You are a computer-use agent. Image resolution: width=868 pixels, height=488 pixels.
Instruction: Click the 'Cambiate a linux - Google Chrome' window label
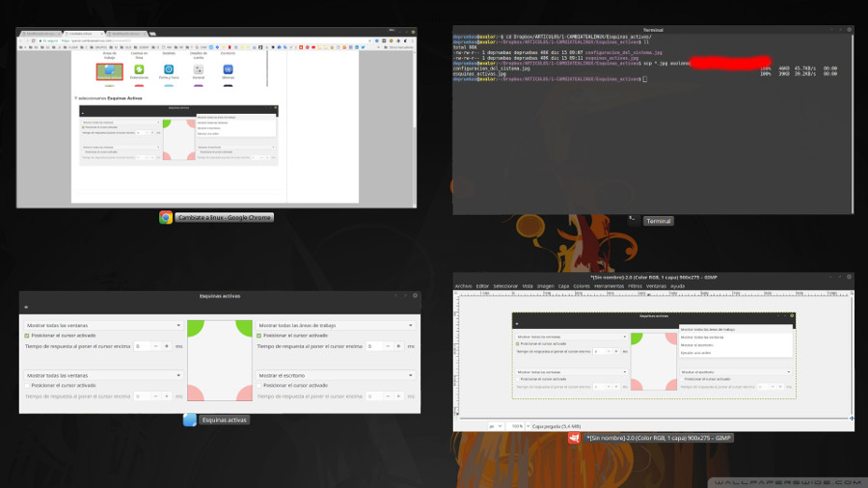click(x=224, y=217)
